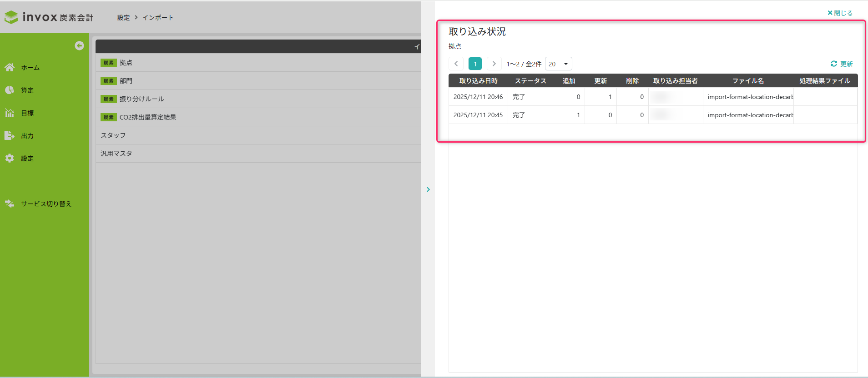
Task: Click the Home house icon in sidebar
Action: (x=10, y=67)
